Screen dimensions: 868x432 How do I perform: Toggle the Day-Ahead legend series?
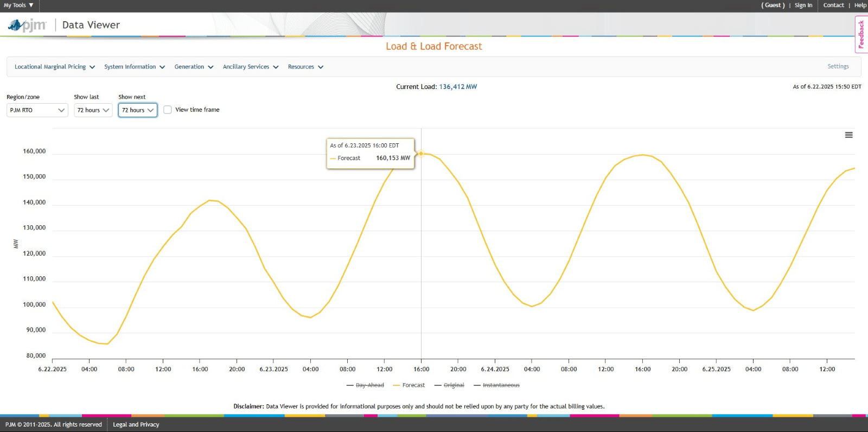(x=365, y=385)
